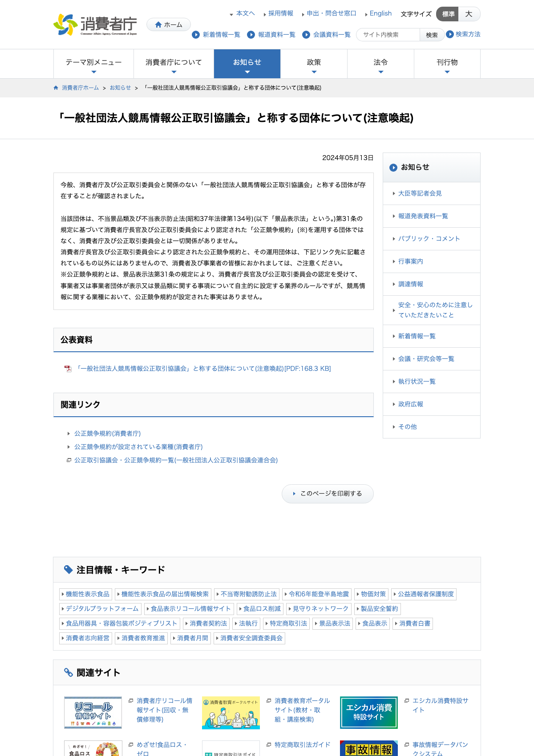Screen dimensions: 534x756
Task: Open 採用情報 in top bar
Action: click(281, 13)
